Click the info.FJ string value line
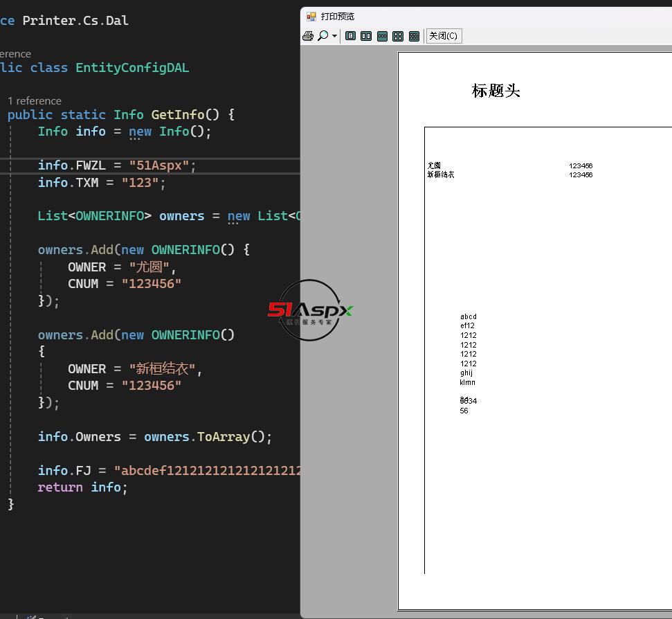672x619 pixels. [x=208, y=471]
